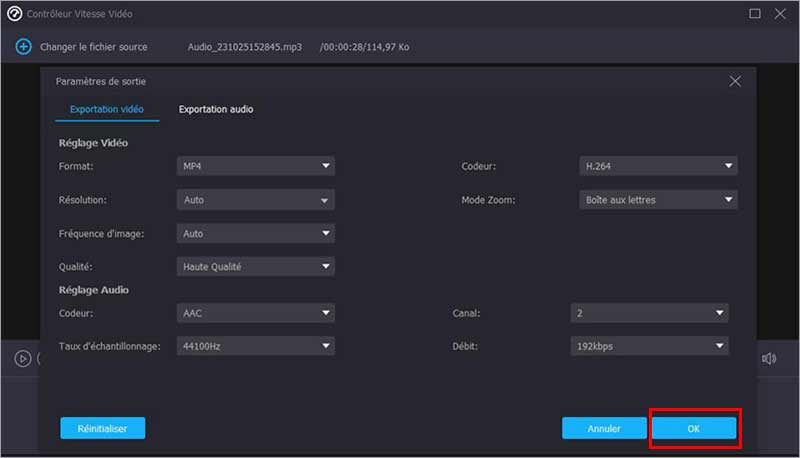Open the Taux d'échantillonnage 44100Hz dropdown
This screenshot has width=800, height=458.
[x=256, y=346]
